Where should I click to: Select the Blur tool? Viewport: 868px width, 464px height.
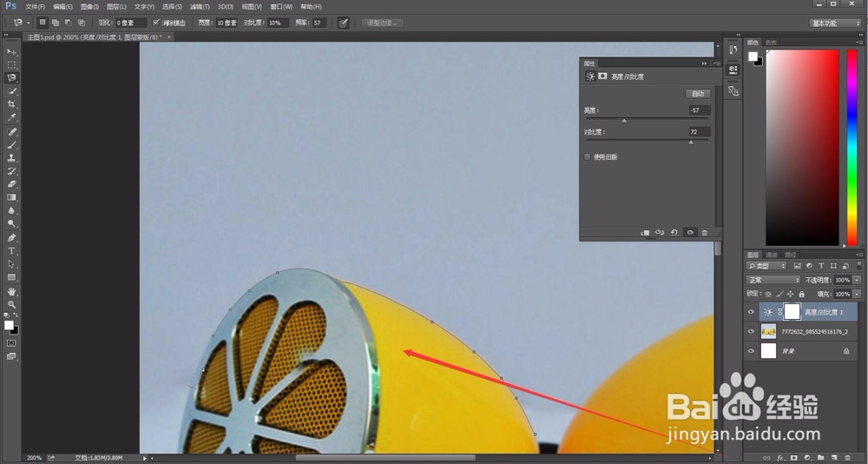coord(11,211)
